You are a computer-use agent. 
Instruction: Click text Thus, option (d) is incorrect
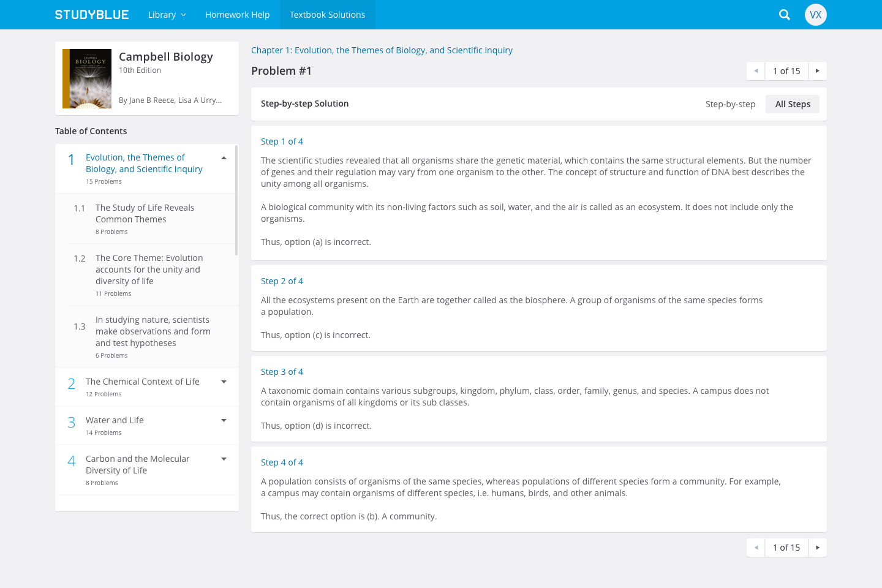(x=316, y=426)
